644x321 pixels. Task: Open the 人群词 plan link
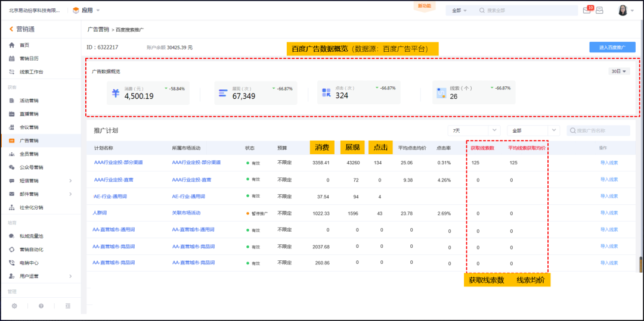(x=100, y=213)
